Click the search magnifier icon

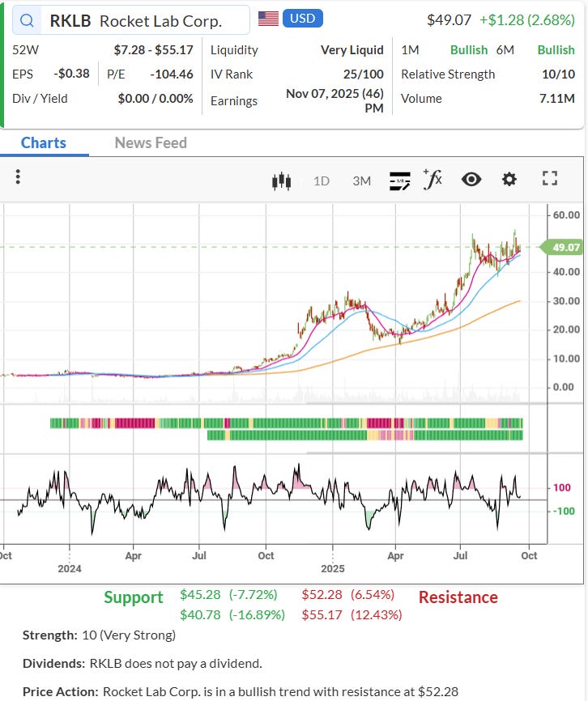pyautogui.click(x=27, y=20)
